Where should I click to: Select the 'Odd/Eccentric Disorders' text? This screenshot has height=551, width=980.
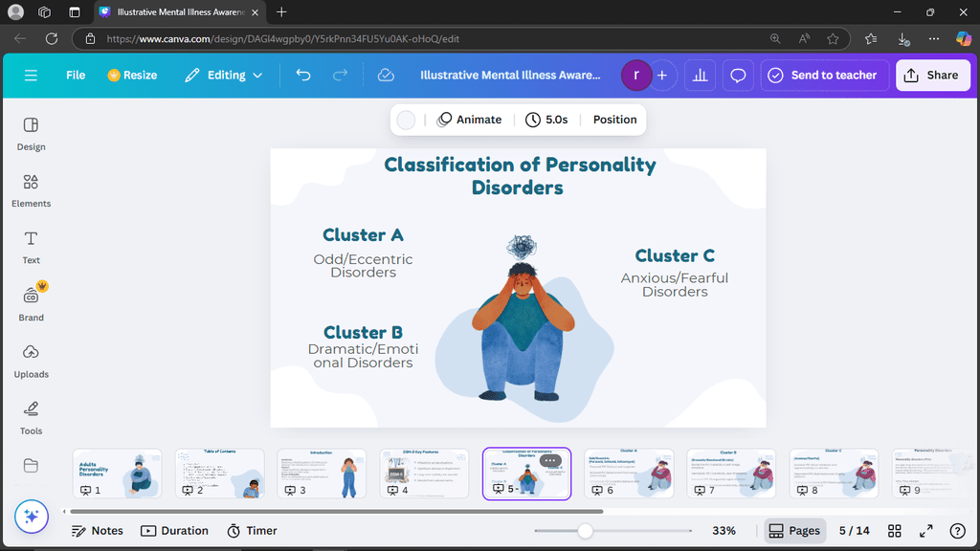[363, 266]
